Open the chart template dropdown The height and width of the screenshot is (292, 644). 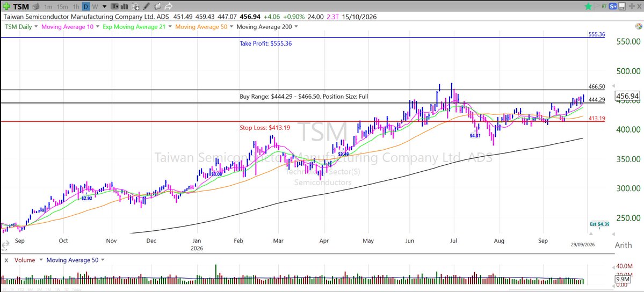[114, 6]
